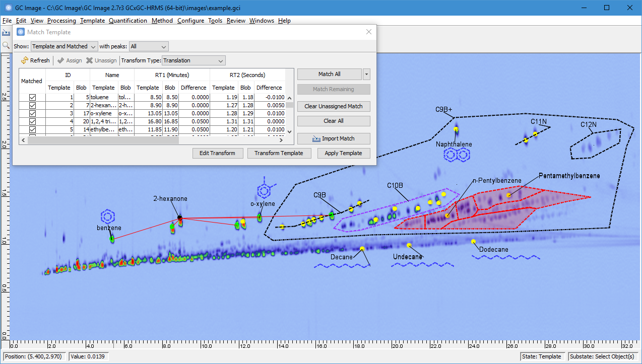The height and width of the screenshot is (364, 642).
Task: Select the 2-hexanone black node on plot
Action: (x=179, y=217)
